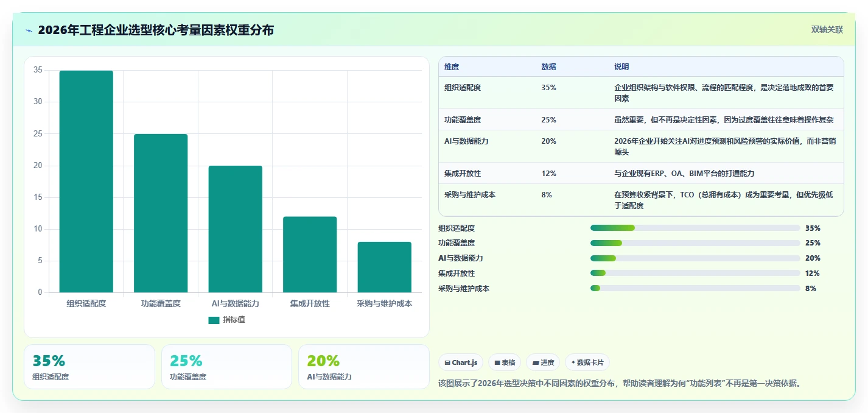Click the 25% 功能覆盖度 stat card
The image size is (868, 413).
coord(226,367)
